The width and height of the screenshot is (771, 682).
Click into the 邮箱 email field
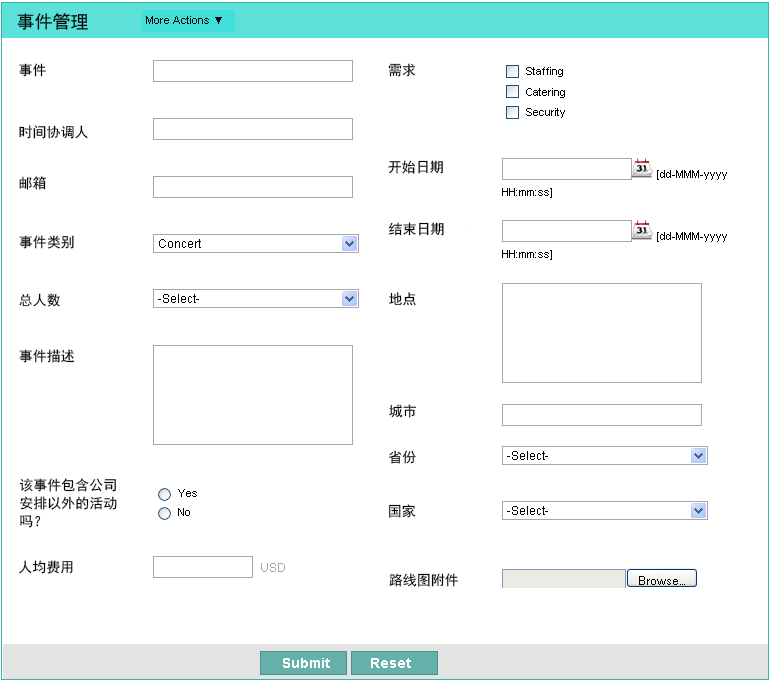[x=253, y=187]
